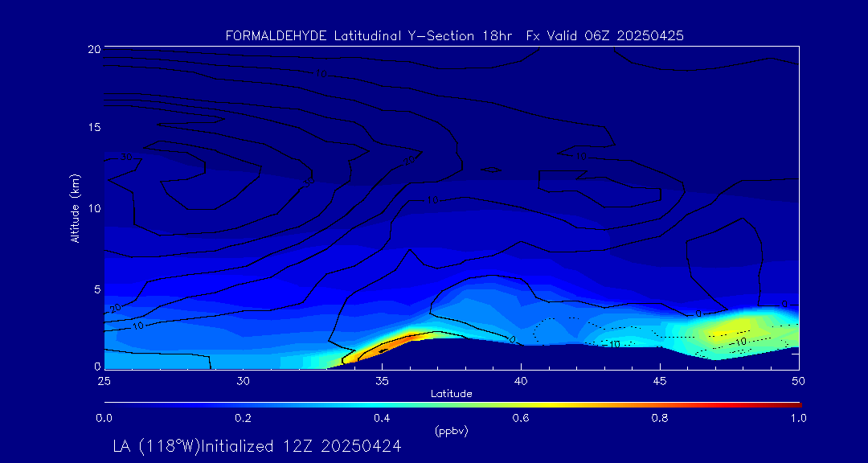The image size is (868, 463).
Task: Click the colorbar at the 0.6 mark
Action: tap(522, 404)
